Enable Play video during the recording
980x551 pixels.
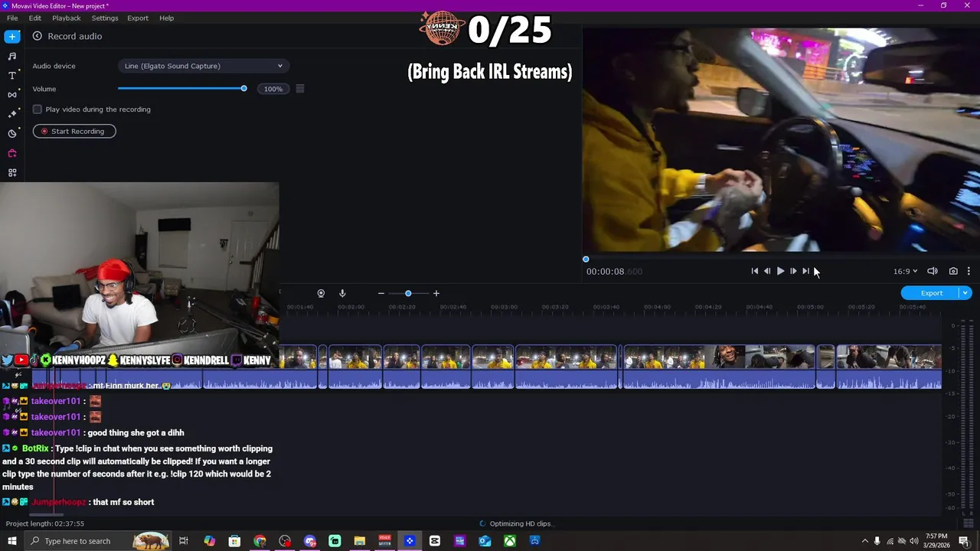(37, 109)
